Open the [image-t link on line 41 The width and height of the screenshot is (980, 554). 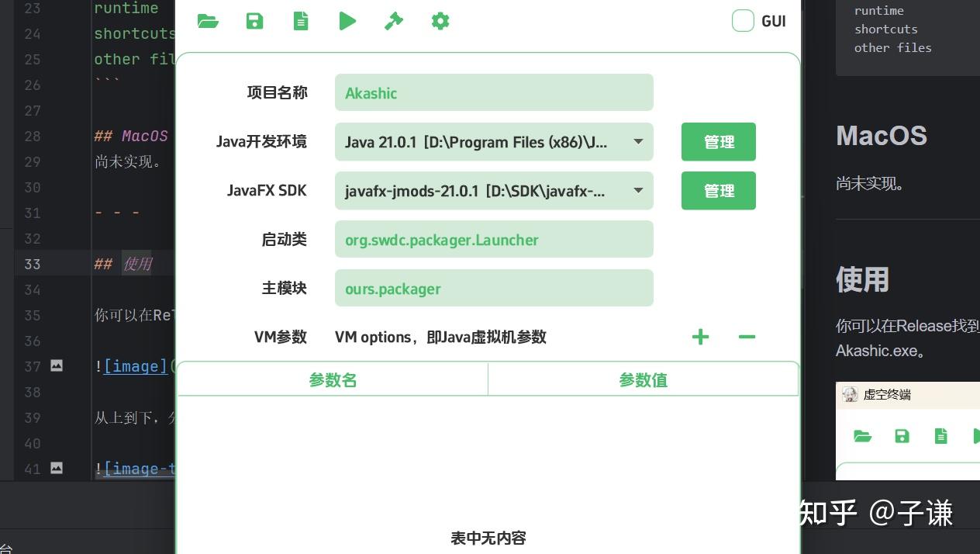[140, 469]
